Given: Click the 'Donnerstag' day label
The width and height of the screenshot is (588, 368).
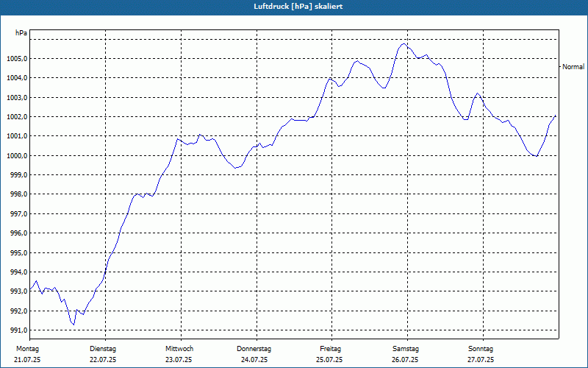Looking at the screenshot, I should (x=254, y=349).
